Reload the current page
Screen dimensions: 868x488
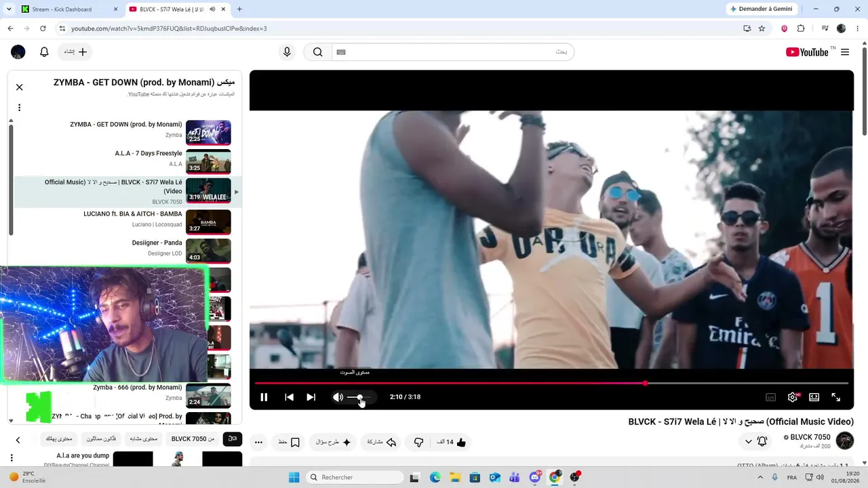point(43,28)
